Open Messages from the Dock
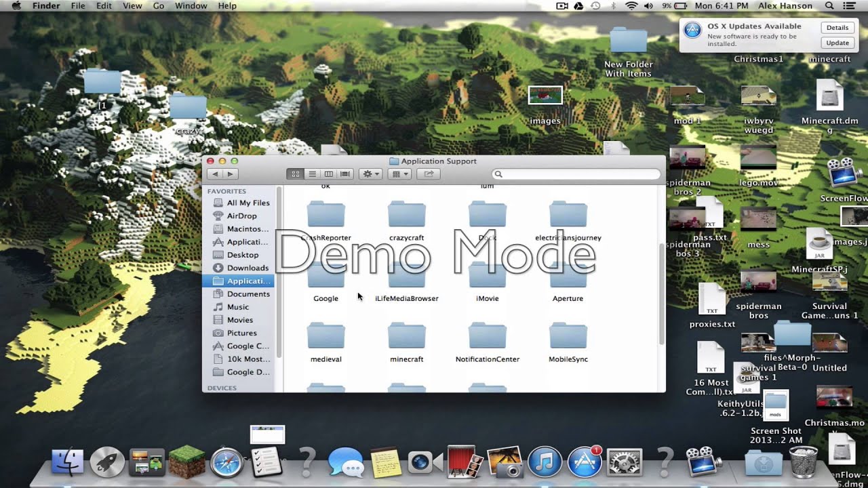Image resolution: width=868 pixels, height=488 pixels. point(346,463)
